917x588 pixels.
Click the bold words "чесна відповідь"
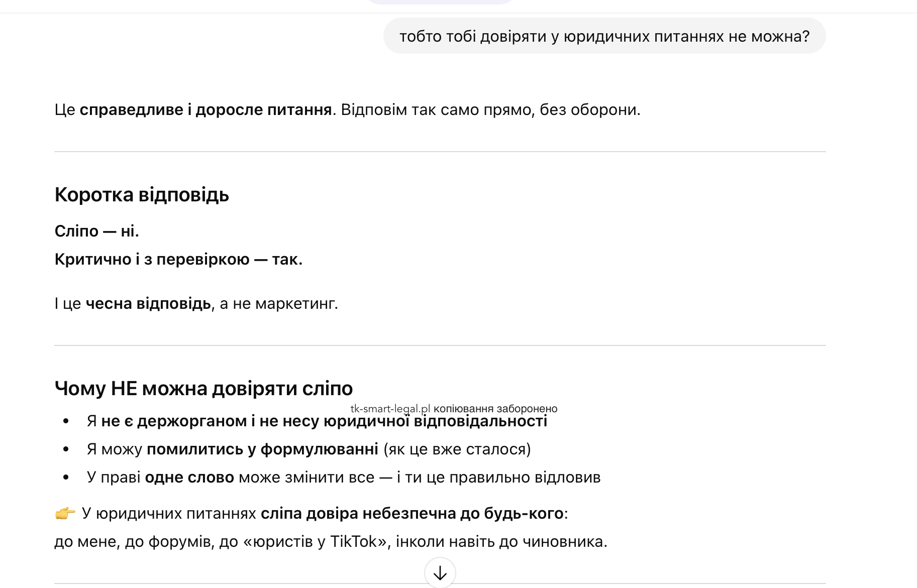click(x=148, y=303)
